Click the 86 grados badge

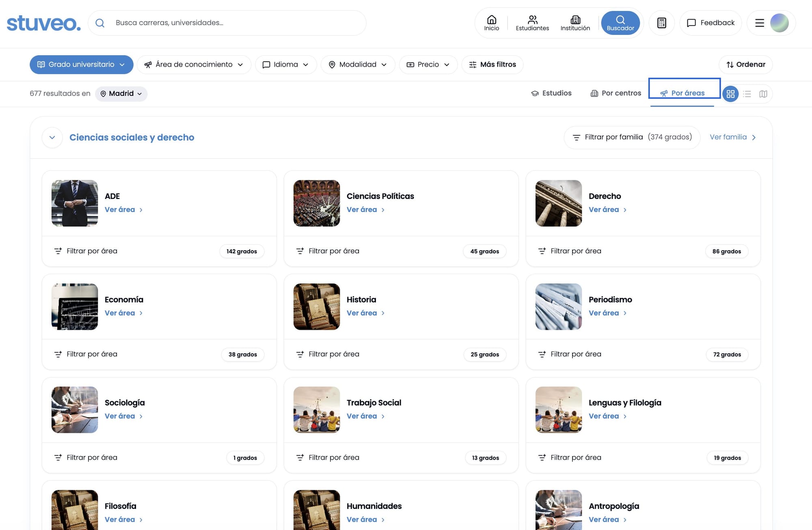pyautogui.click(x=727, y=251)
